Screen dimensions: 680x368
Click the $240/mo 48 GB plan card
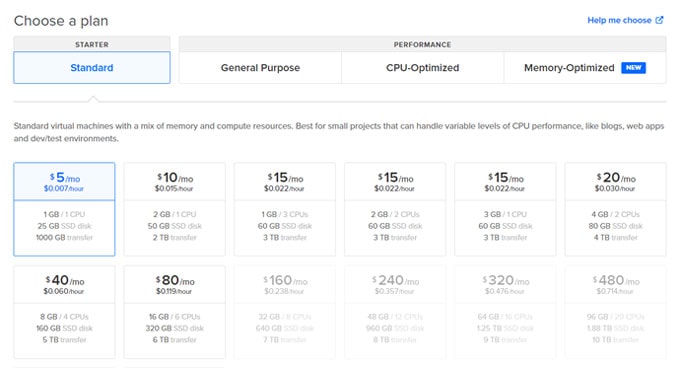[x=395, y=312]
